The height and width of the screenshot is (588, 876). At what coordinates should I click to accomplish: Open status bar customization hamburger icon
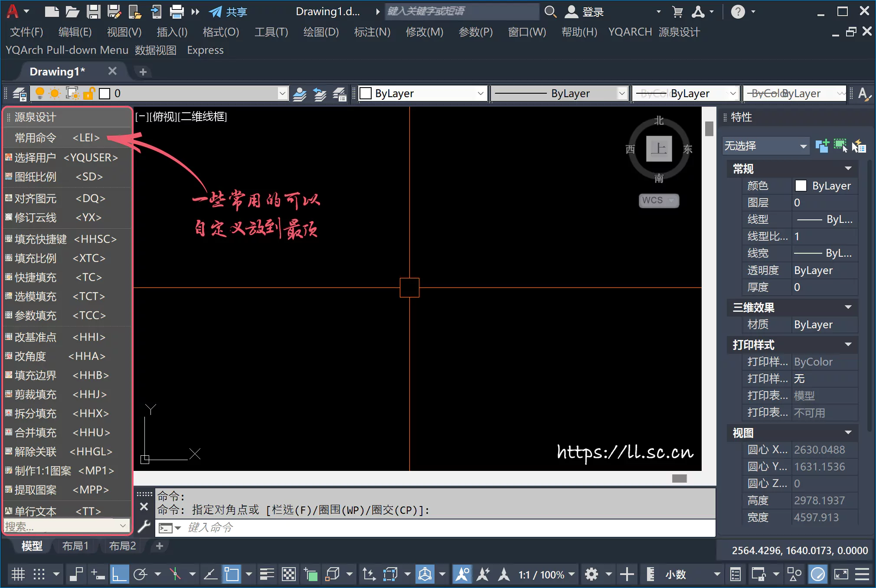[x=862, y=575]
